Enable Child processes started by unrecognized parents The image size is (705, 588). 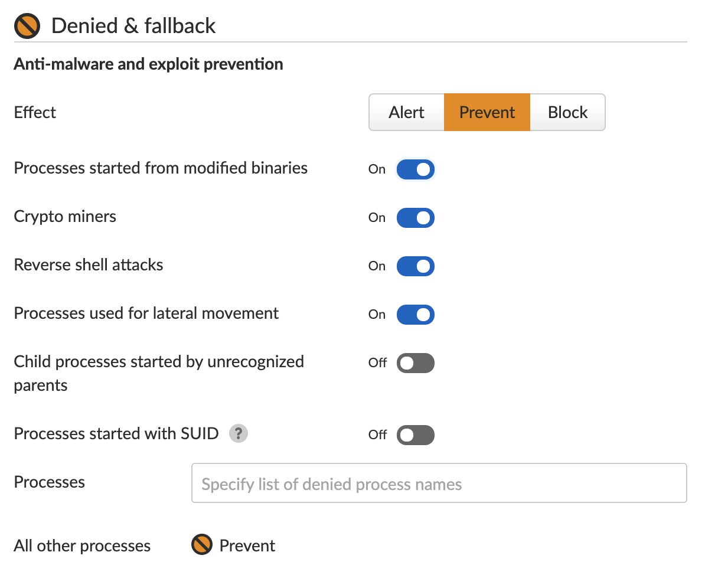point(416,363)
